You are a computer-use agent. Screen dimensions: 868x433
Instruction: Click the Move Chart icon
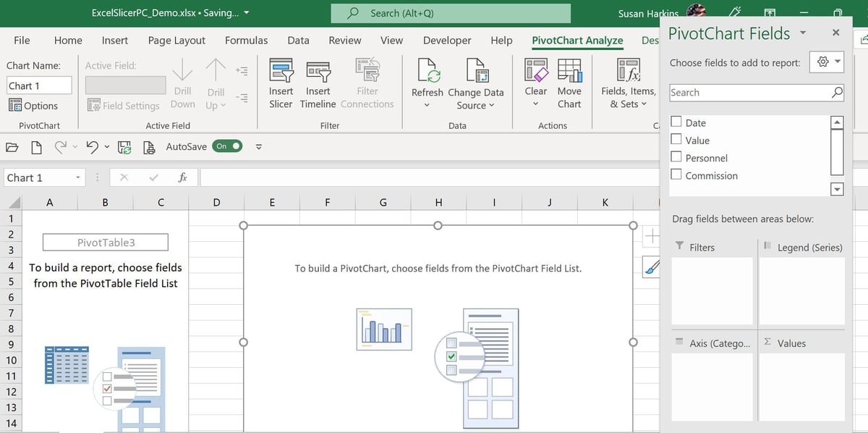(x=569, y=70)
